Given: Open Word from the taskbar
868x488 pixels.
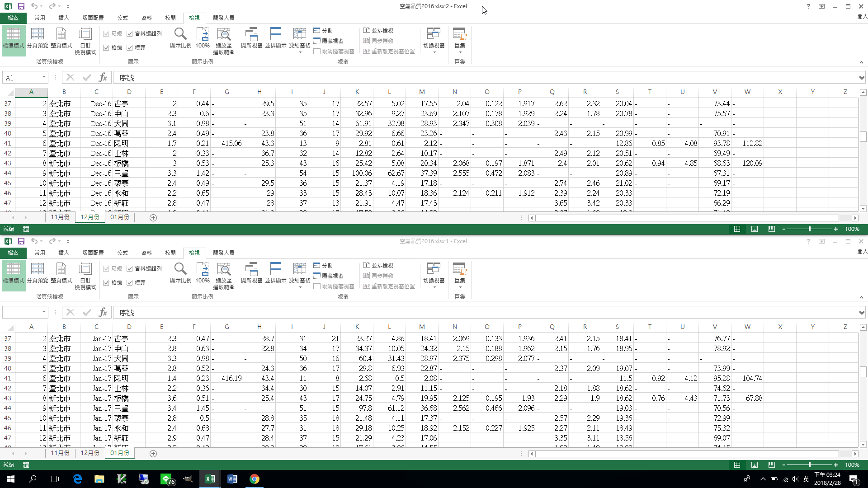Looking at the screenshot, I should (232, 479).
